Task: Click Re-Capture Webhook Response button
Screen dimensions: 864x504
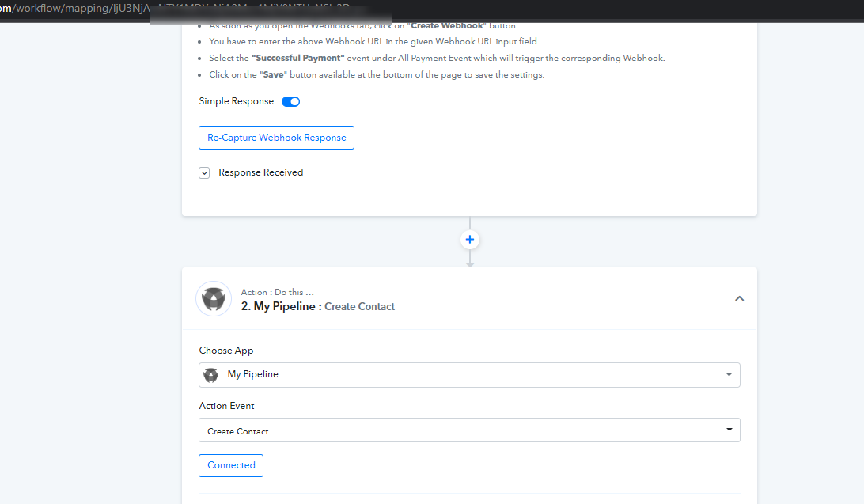Action: (277, 138)
